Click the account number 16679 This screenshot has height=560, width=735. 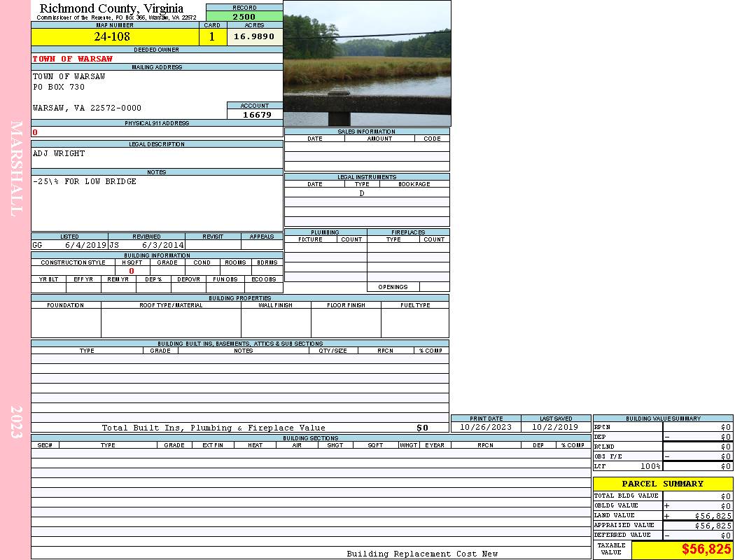click(255, 115)
